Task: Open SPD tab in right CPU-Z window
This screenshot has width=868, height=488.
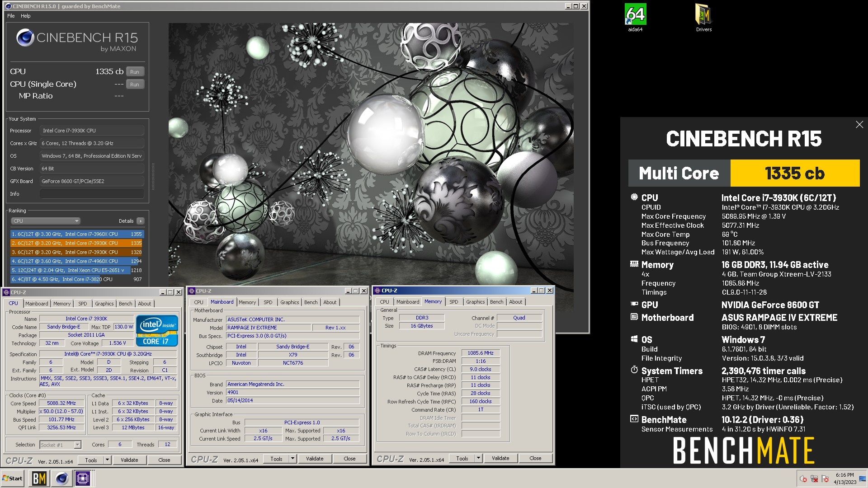Action: pos(454,302)
